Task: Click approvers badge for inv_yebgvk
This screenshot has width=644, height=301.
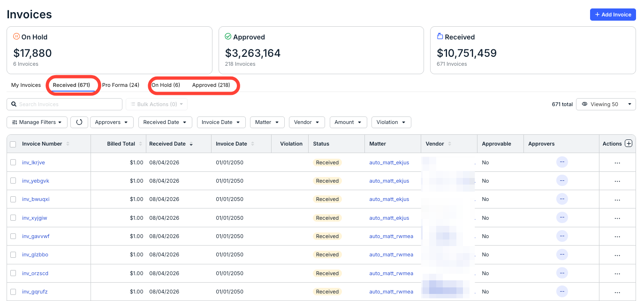Action: [x=562, y=180]
